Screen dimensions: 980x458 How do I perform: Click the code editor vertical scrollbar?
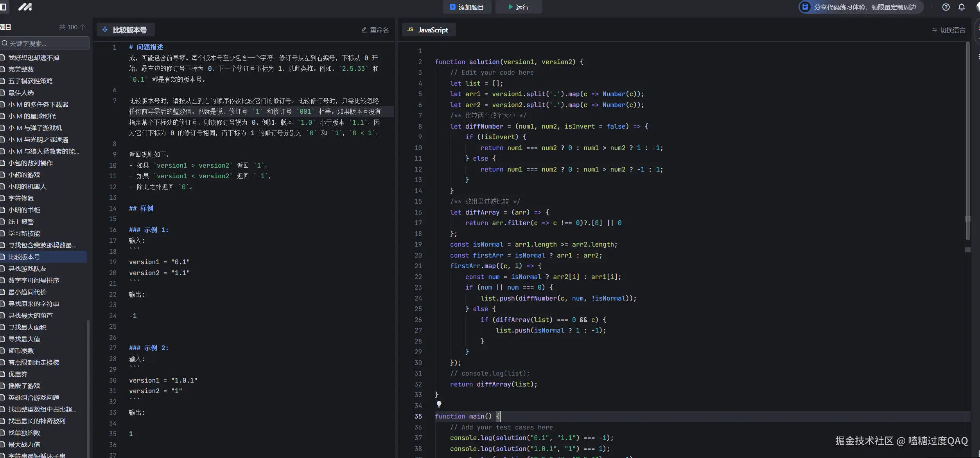(967, 141)
